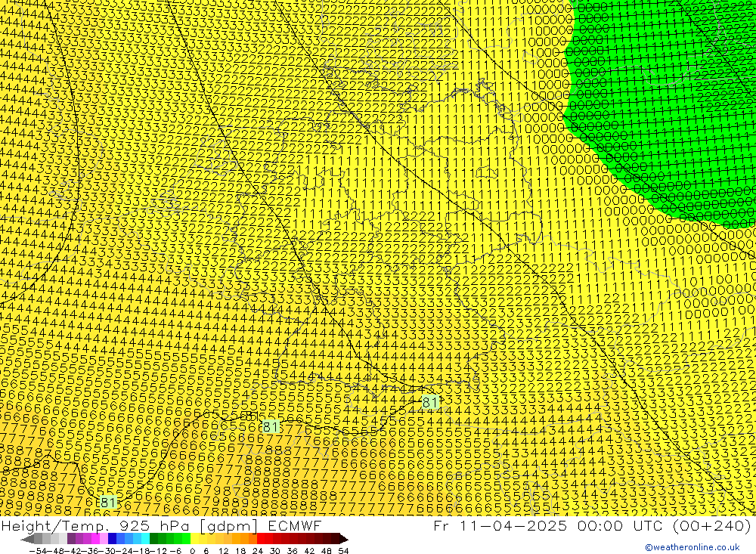Viewport: 756px width, 554px height.
Task: Click the gray left arrow end of the color bar
Action: 27,540
